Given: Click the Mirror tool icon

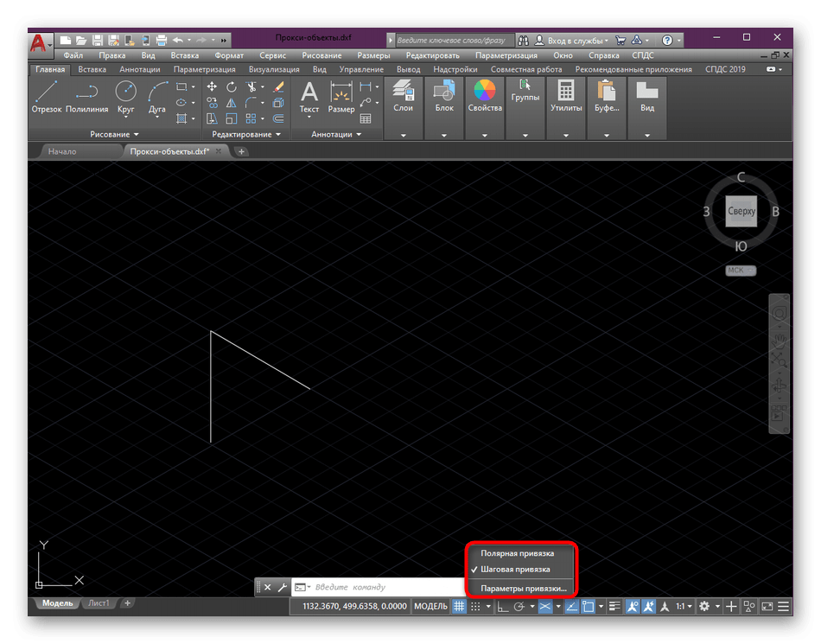Looking at the screenshot, I should click(x=232, y=103).
